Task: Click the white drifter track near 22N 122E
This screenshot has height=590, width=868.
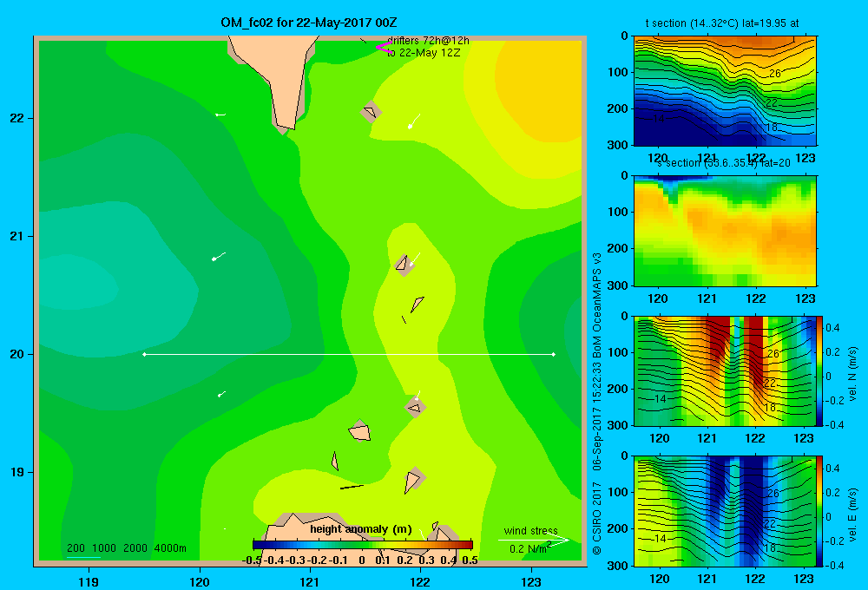Action: 413,121
